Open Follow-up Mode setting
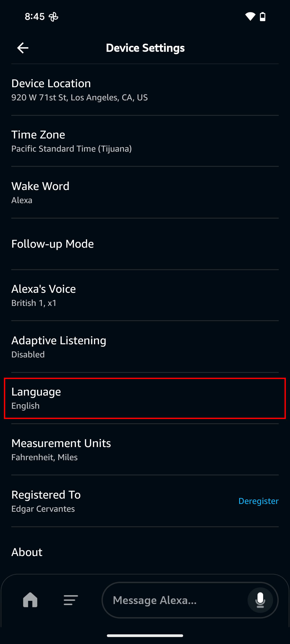 pyautogui.click(x=145, y=244)
